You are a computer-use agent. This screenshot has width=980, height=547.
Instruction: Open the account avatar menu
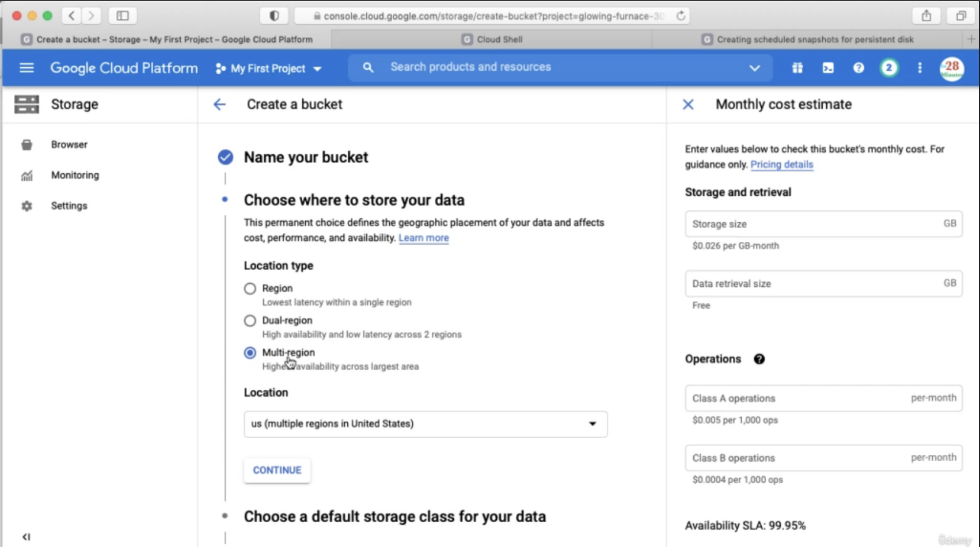(x=952, y=69)
